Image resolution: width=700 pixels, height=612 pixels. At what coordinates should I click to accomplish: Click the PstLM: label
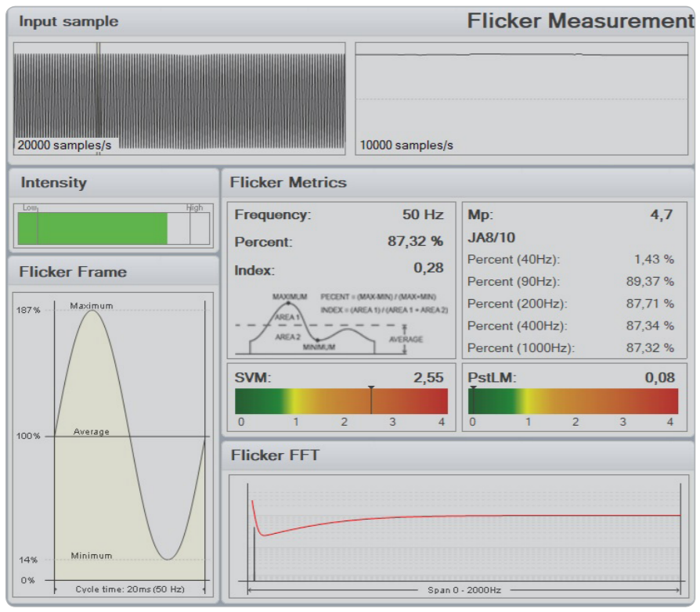[x=492, y=378]
